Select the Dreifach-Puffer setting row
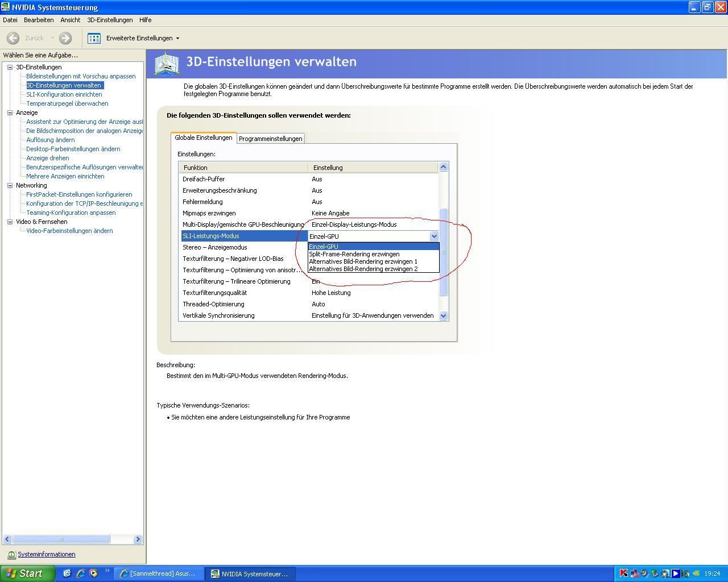The width and height of the screenshot is (728, 582). (309, 179)
